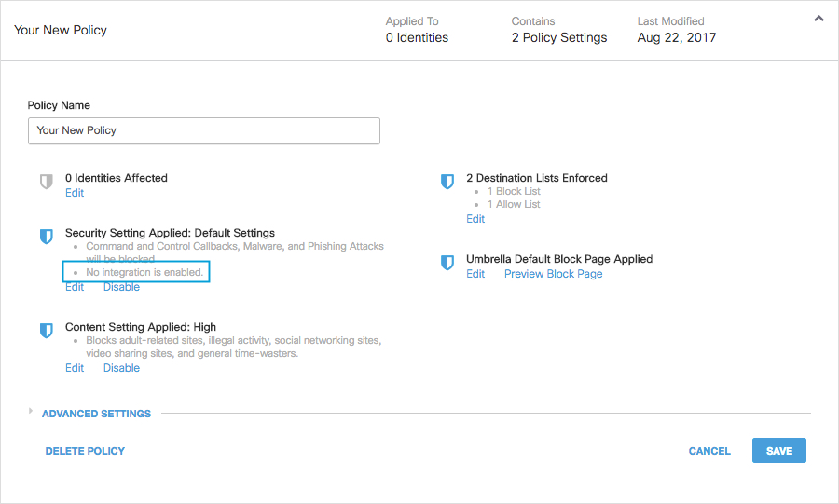Screen dimensions: 839x504
Task: Click 'Security Setting Applied: Default Settings' heading
Action: click(x=171, y=233)
